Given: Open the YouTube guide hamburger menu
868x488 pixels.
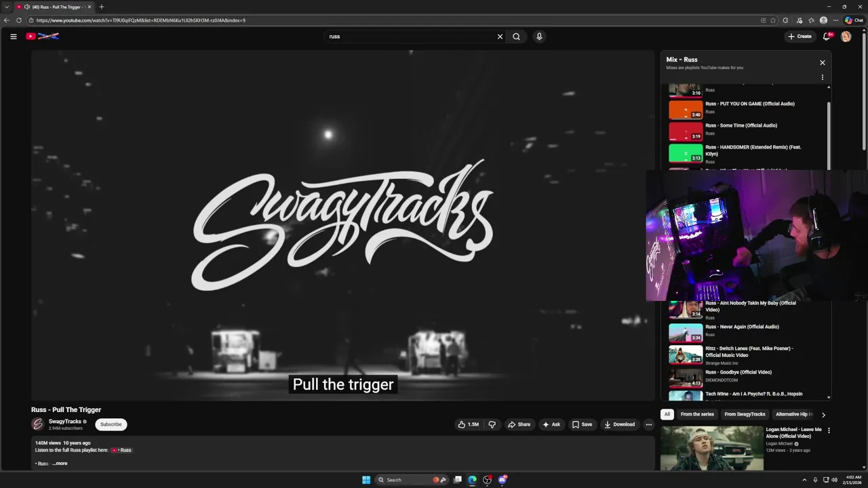Looking at the screenshot, I should click(x=13, y=37).
